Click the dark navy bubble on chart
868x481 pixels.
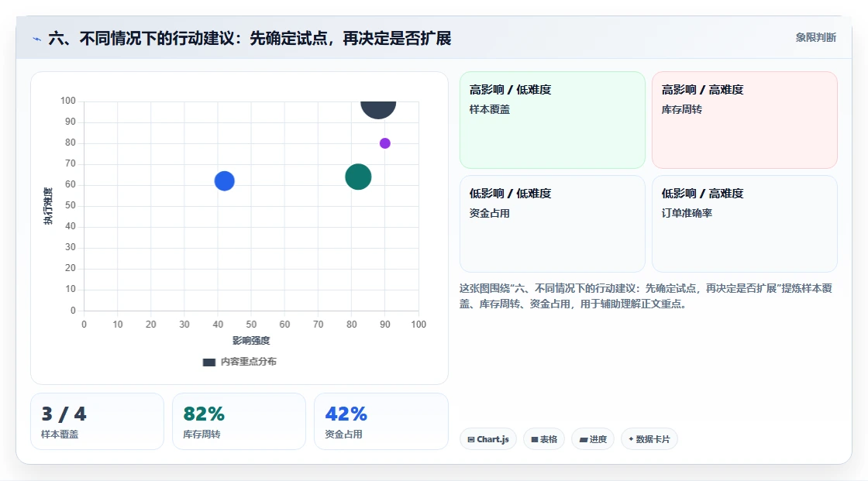pyautogui.click(x=378, y=108)
